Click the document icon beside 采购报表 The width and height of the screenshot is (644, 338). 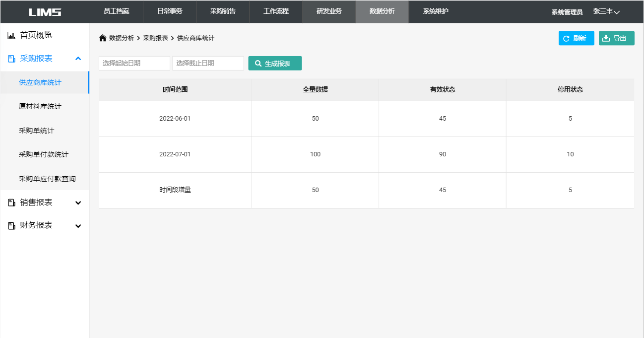[11, 59]
